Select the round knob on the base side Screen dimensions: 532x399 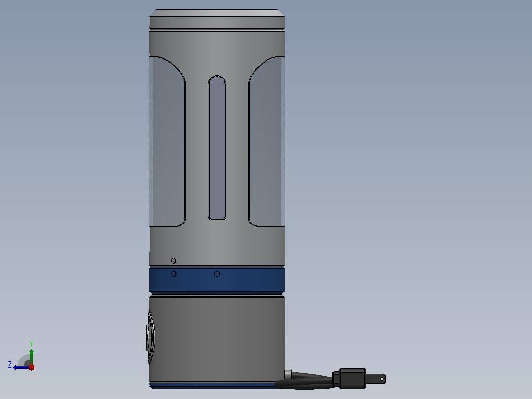[x=151, y=337]
